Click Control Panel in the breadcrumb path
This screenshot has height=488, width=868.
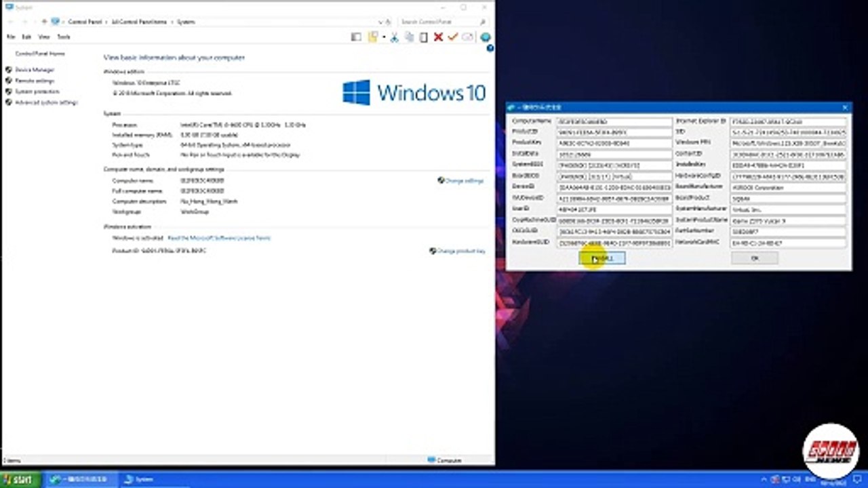click(85, 22)
